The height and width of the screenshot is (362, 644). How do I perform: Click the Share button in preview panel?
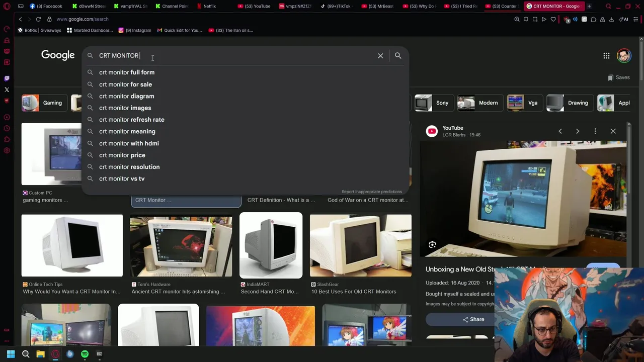[x=473, y=319]
